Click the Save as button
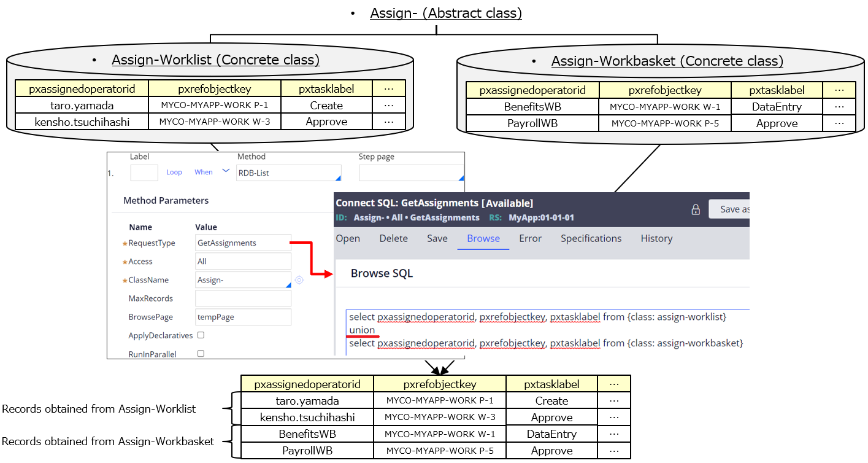 tap(729, 209)
